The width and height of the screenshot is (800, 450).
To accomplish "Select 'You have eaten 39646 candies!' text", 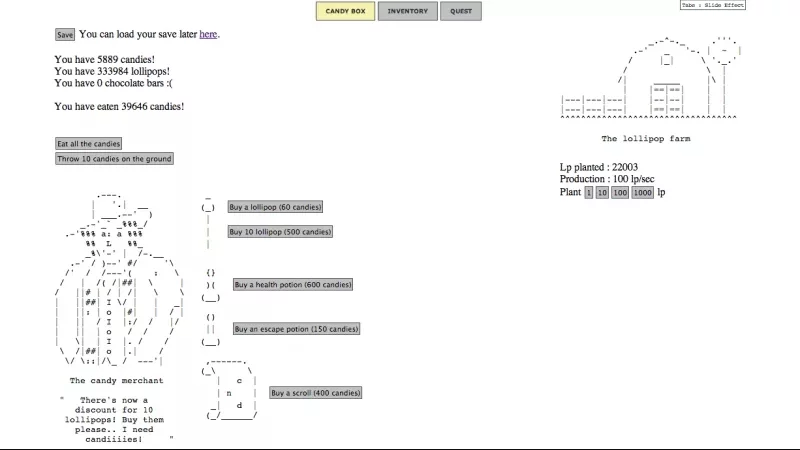I will (x=119, y=107).
